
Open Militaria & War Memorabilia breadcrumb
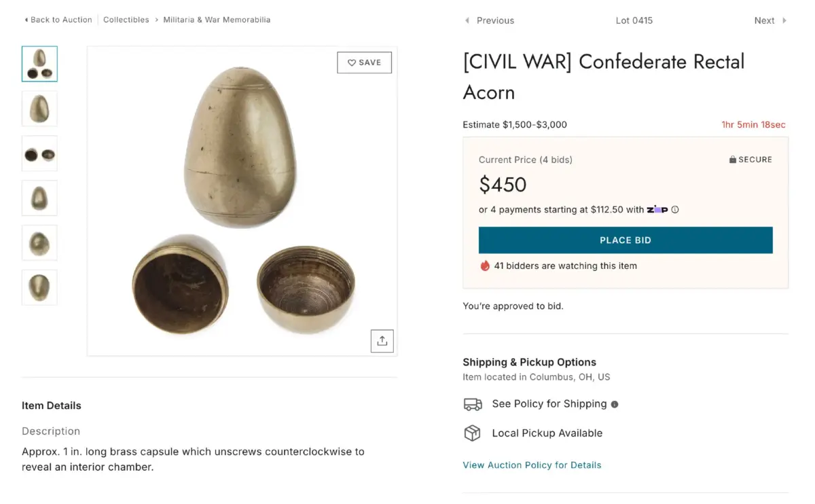tap(217, 20)
